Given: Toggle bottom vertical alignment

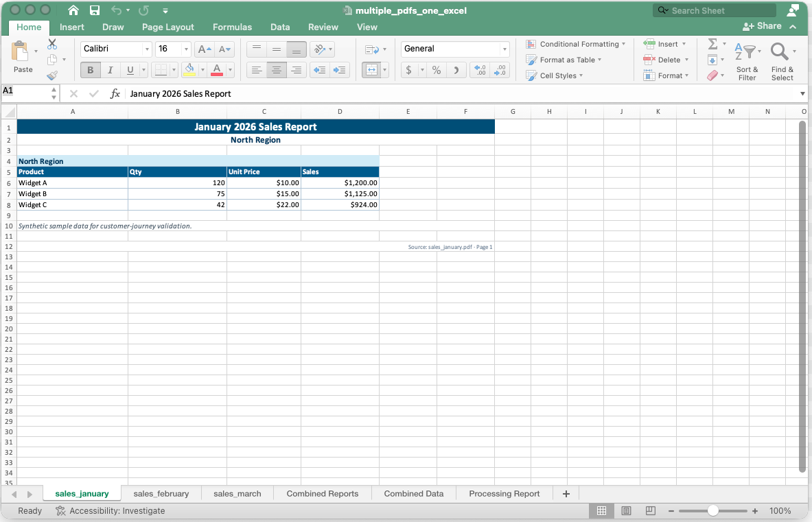Looking at the screenshot, I should click(x=297, y=49).
